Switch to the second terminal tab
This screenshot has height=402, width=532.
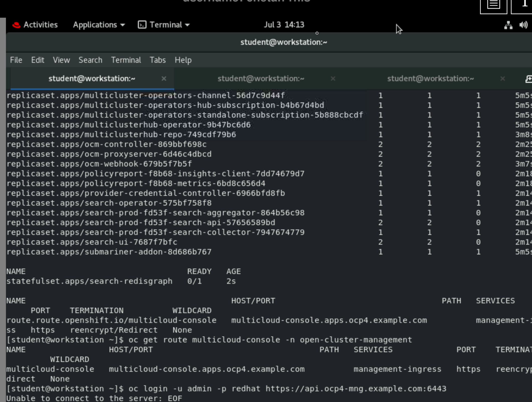(261, 79)
